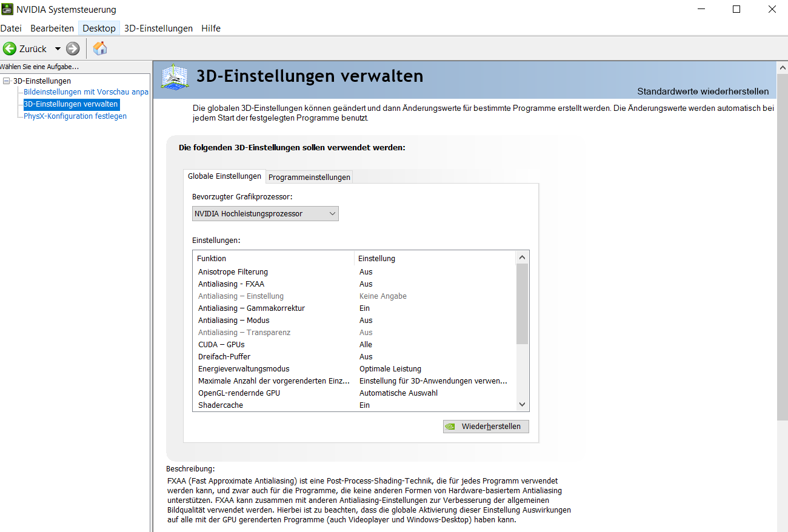The width and height of the screenshot is (788, 532).
Task: Select the Energieverwaltungsmodus row
Action: (x=354, y=369)
